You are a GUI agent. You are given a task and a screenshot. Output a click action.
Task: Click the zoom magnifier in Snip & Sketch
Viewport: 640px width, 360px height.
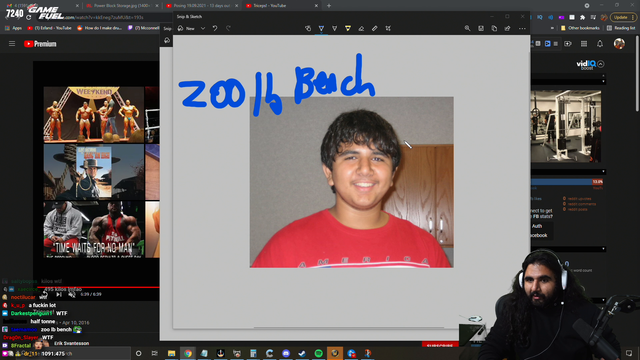[467, 29]
